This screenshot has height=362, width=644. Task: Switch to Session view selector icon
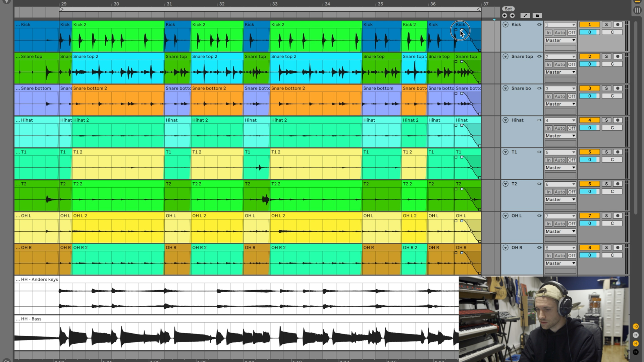tap(637, 10)
